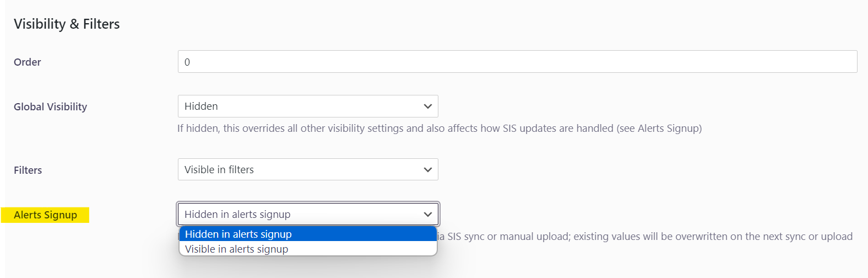868x278 pixels.
Task: Click the highlighted Alerts Signup label
Action: pyautogui.click(x=46, y=215)
